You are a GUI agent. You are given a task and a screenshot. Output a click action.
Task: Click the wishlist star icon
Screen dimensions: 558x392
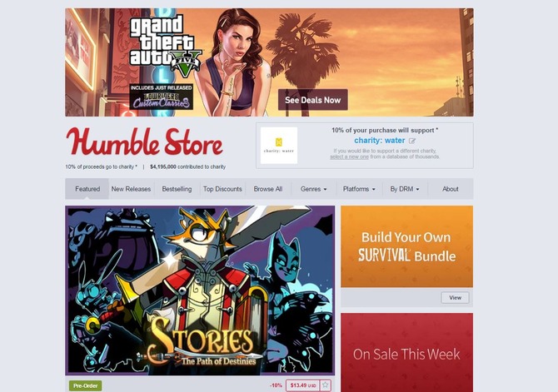(x=326, y=385)
